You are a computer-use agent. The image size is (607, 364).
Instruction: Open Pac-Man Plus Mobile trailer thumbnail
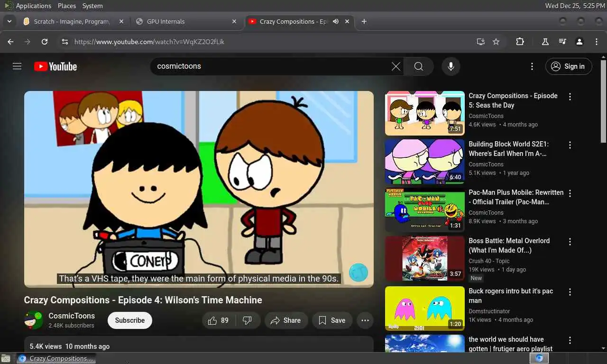(x=425, y=210)
